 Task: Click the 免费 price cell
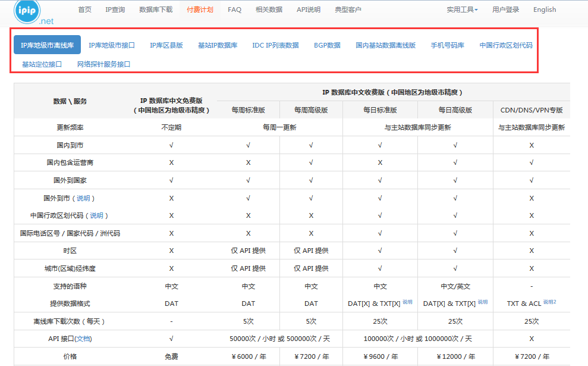tap(171, 356)
